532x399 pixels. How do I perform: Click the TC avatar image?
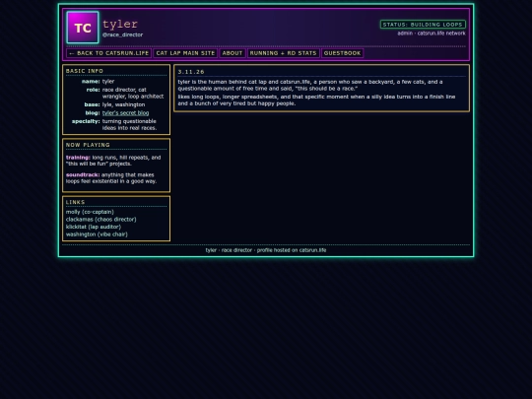83,28
